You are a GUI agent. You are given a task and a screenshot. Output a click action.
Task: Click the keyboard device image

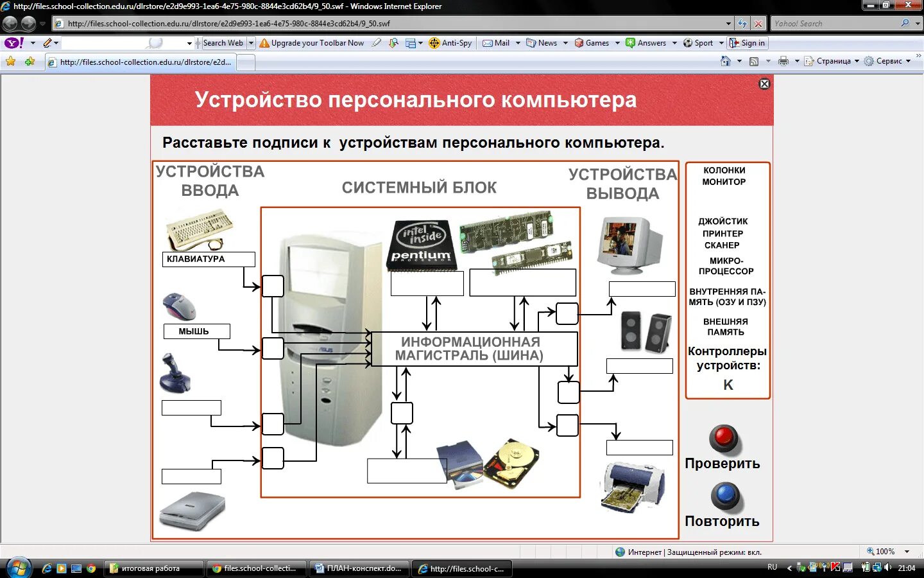198,229
